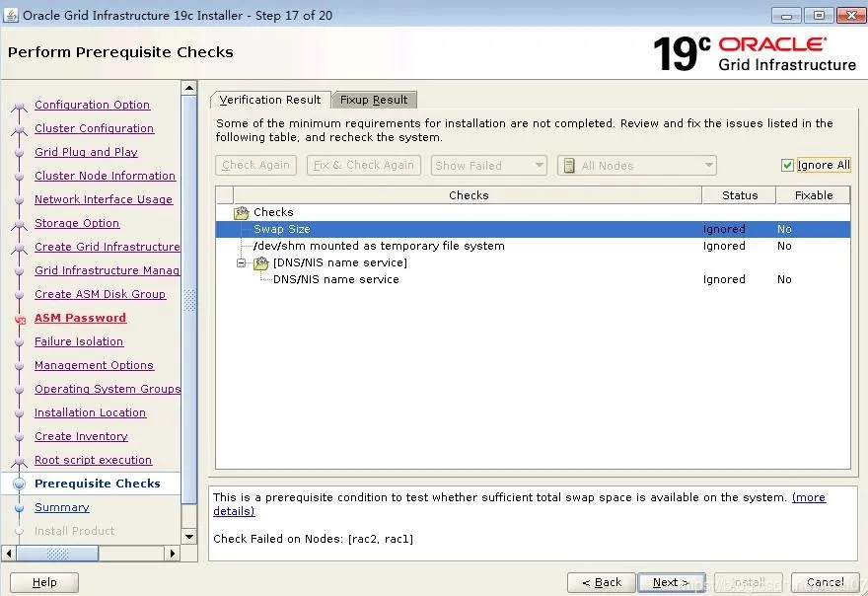Select the Swap Size check row
The height and width of the screenshot is (596, 868).
pyautogui.click(x=533, y=229)
